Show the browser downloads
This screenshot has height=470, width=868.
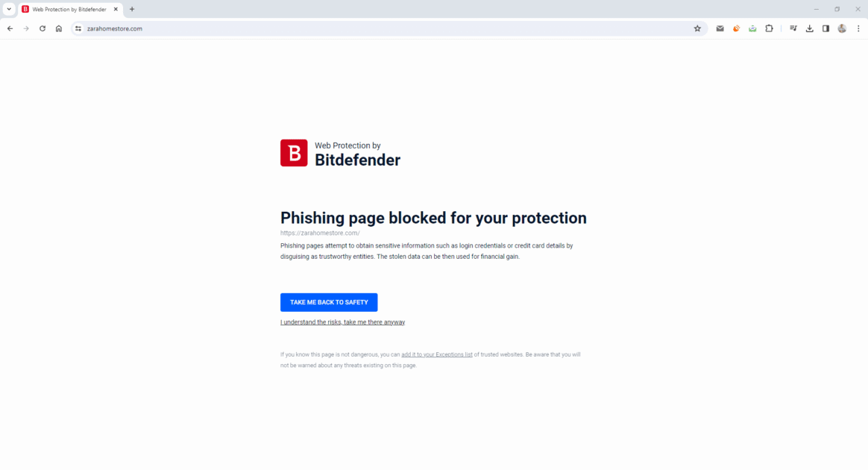click(810, 28)
